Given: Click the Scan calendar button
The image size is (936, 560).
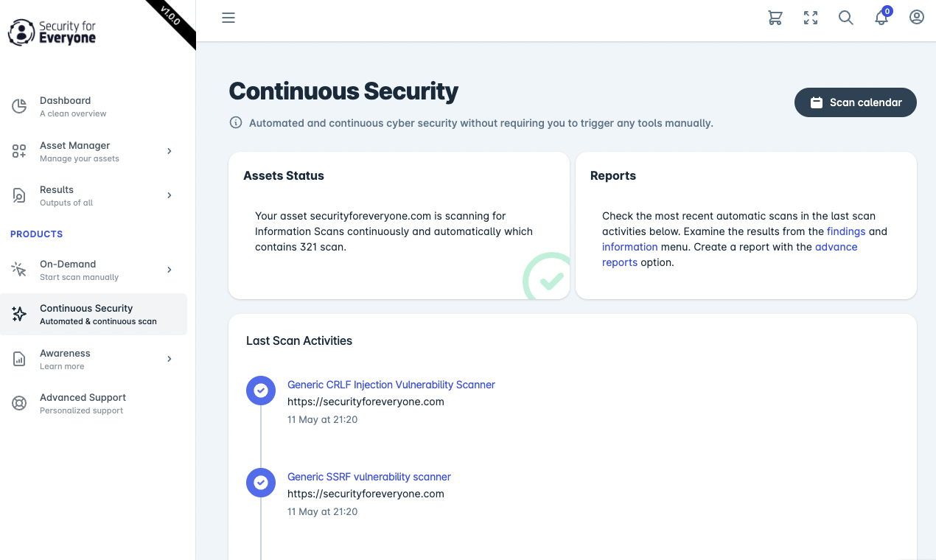Looking at the screenshot, I should [x=856, y=102].
